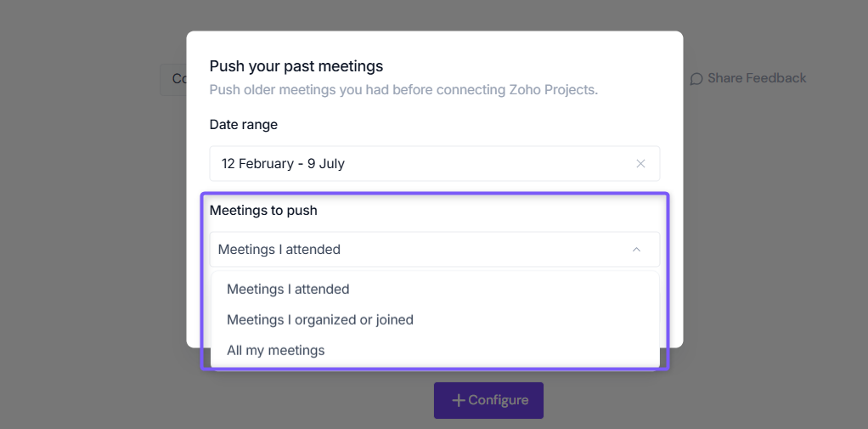
Task: Open the Date range field
Action: click(435, 164)
